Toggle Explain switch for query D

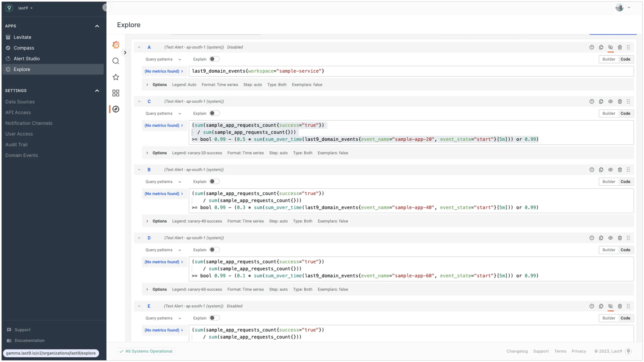[x=214, y=250]
